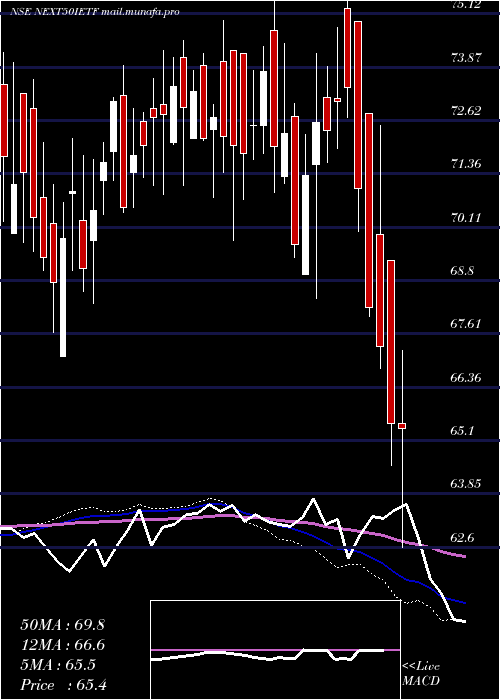
Task: Click the last small red candlestick near 65.1
Action: point(402,426)
